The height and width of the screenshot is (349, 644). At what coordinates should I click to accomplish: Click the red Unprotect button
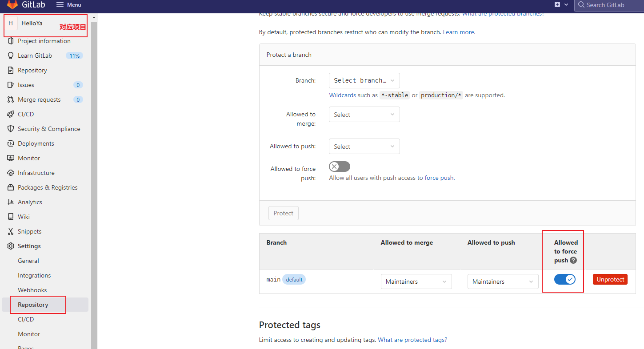click(610, 279)
